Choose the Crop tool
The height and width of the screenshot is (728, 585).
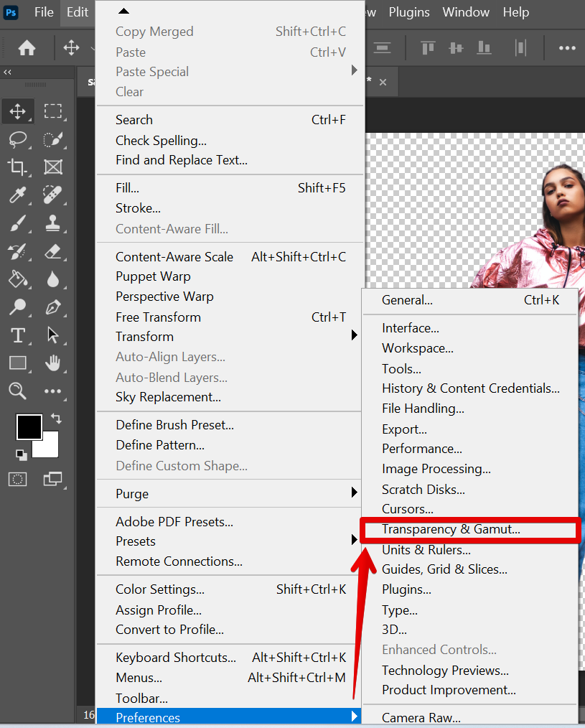pos(17,167)
